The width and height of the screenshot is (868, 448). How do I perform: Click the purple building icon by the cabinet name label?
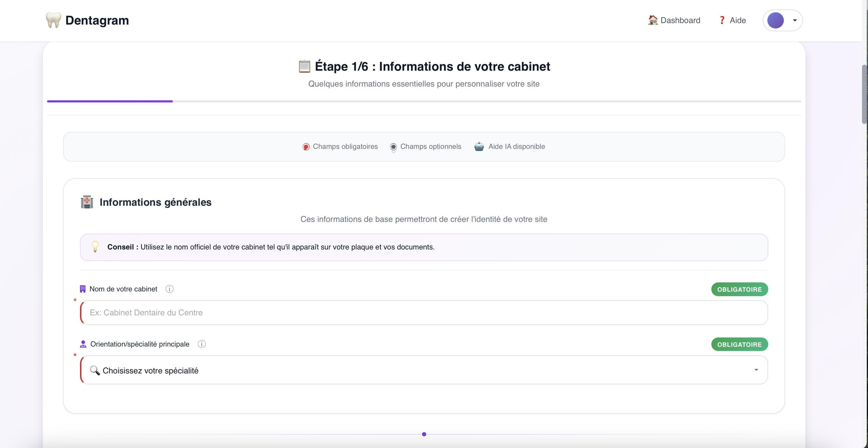pyautogui.click(x=83, y=289)
